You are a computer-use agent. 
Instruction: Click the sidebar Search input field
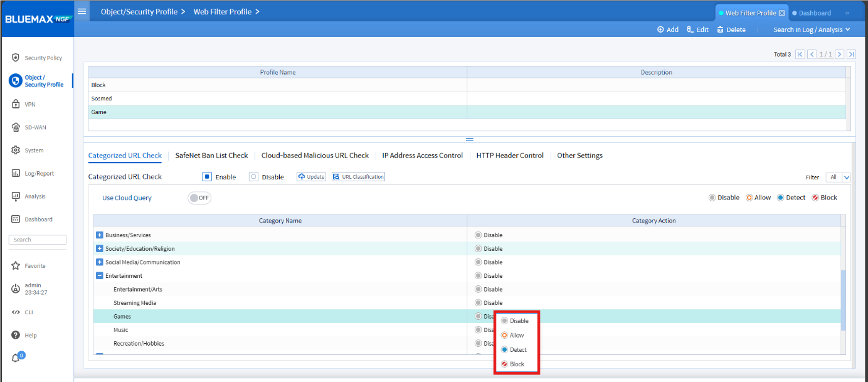pyautogui.click(x=38, y=240)
